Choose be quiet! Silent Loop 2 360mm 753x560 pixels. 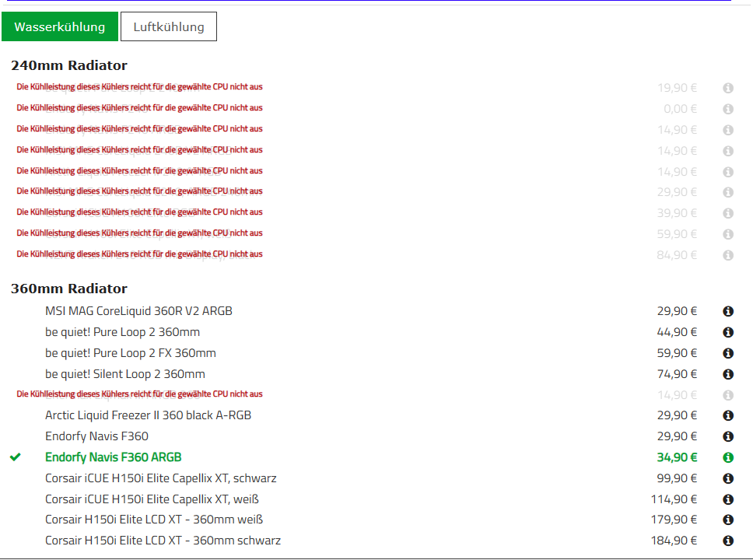tap(125, 374)
